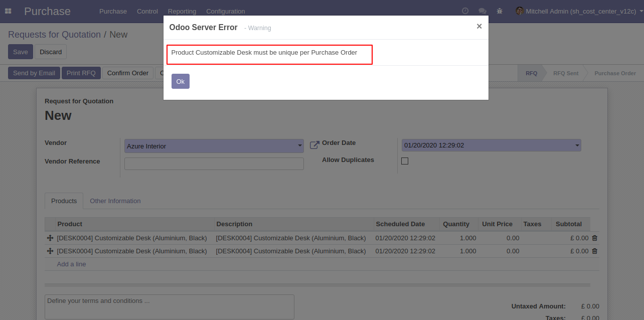Sort by the Scheduled Date column header
644x320 pixels.
point(406,224)
